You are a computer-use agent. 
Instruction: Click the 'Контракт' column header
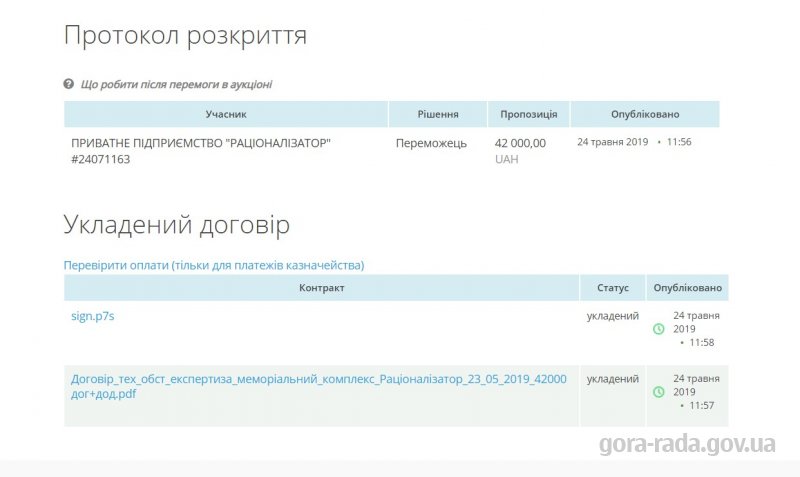(x=321, y=288)
